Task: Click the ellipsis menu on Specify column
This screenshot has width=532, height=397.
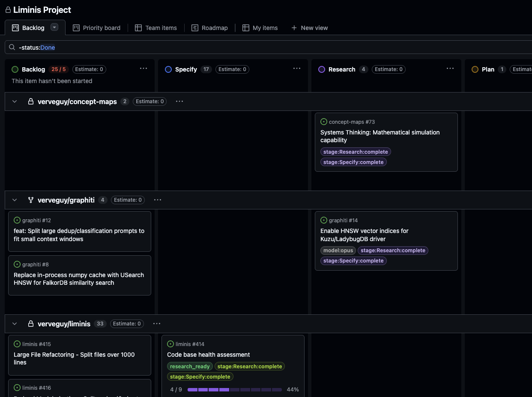Action: (297, 69)
